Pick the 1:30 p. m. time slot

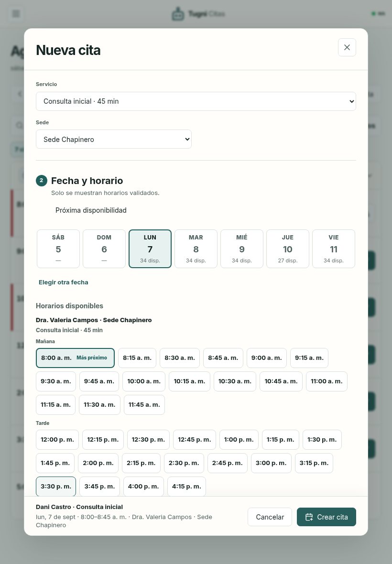(322, 440)
